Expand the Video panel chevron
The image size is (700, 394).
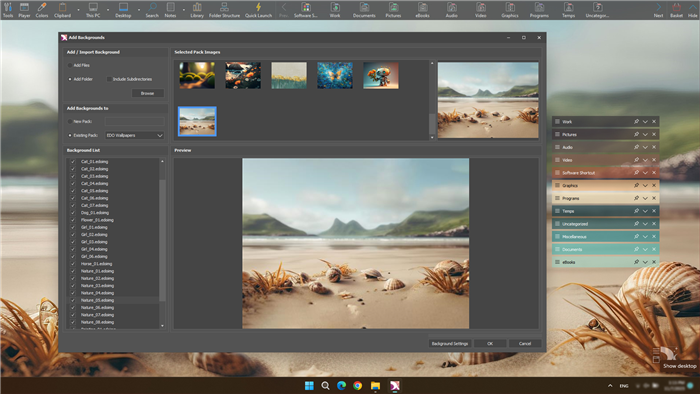tap(645, 160)
